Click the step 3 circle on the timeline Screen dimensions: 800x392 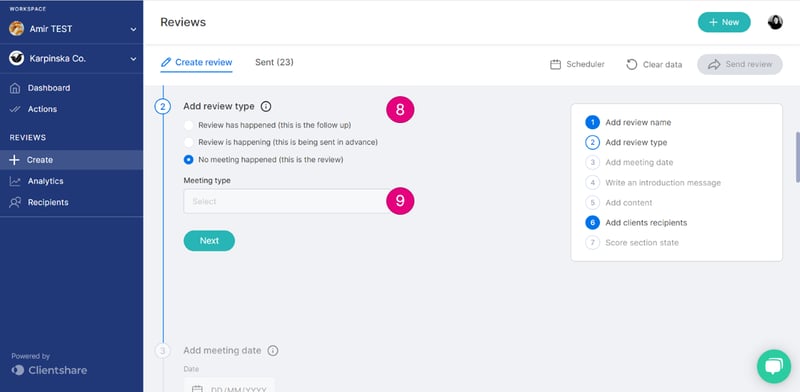[163, 351]
